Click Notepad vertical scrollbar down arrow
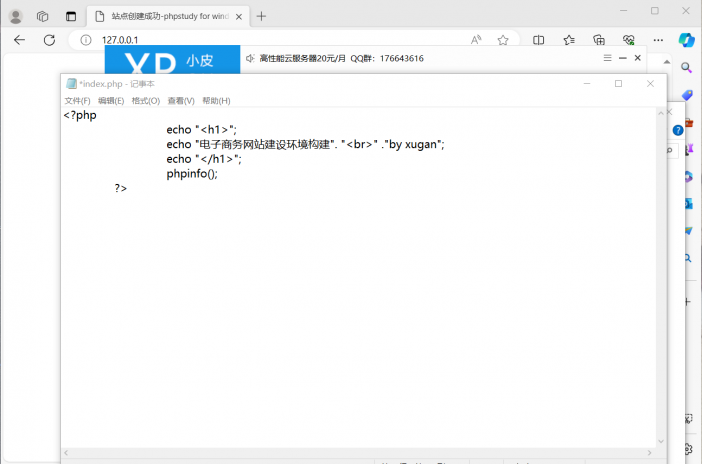The width and height of the screenshot is (702, 464). [661, 442]
